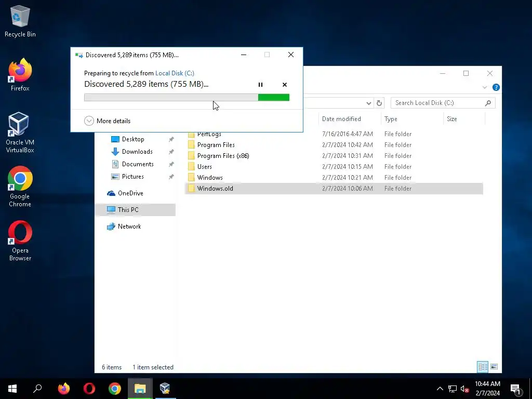Follow the Local Disk (C:) link in dialog
532x399 pixels.
tap(175, 73)
